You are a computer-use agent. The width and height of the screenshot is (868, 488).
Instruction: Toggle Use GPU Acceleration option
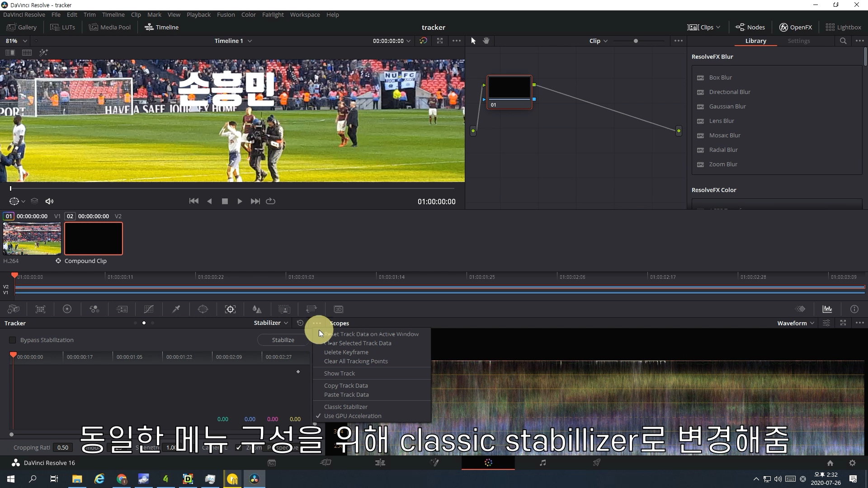point(352,416)
